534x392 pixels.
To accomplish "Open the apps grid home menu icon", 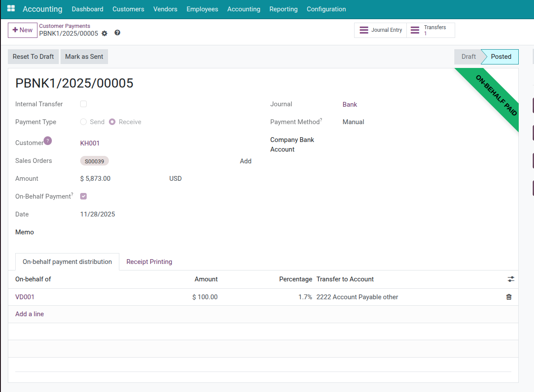I will 11,9.
